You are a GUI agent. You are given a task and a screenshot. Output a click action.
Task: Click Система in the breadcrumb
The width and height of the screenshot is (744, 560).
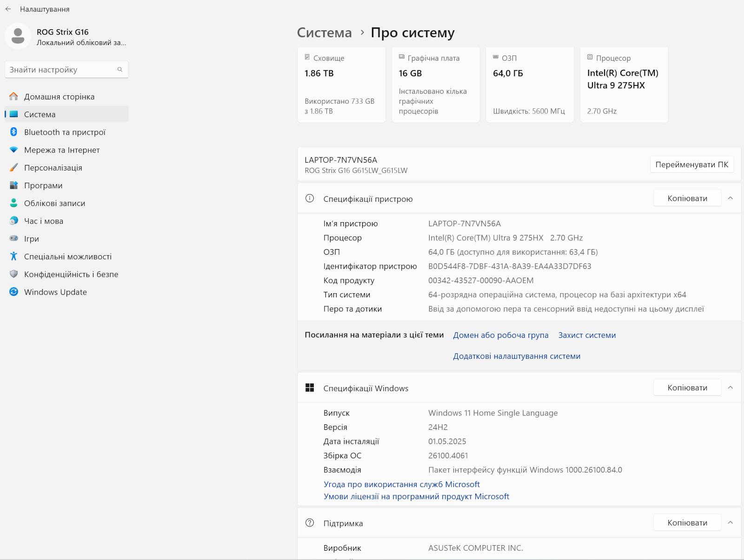325,33
